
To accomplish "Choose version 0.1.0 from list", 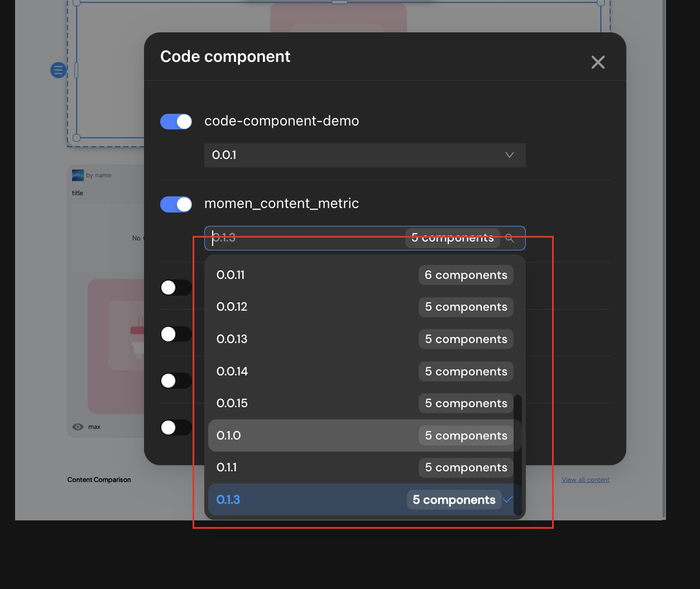I will pyautogui.click(x=365, y=436).
